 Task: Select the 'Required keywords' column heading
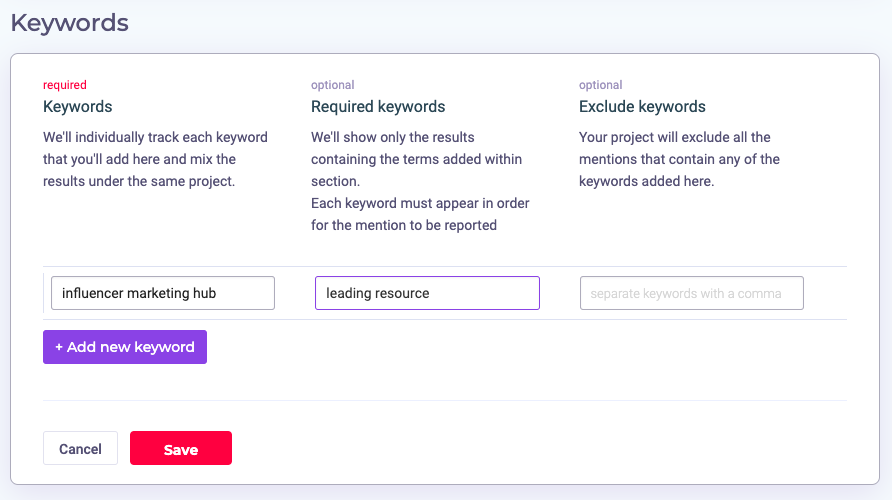coord(378,106)
